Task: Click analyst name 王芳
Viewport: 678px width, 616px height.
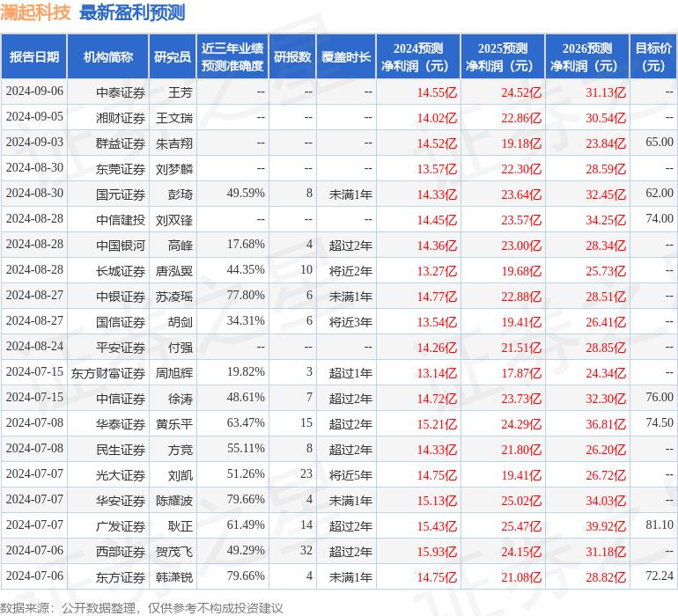Action: pyautogui.click(x=181, y=92)
